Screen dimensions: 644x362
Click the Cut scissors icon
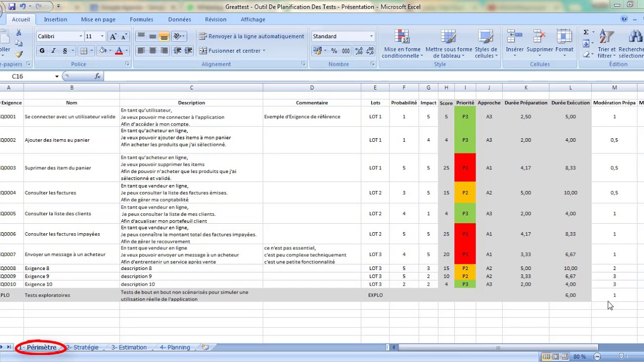pos(19,33)
